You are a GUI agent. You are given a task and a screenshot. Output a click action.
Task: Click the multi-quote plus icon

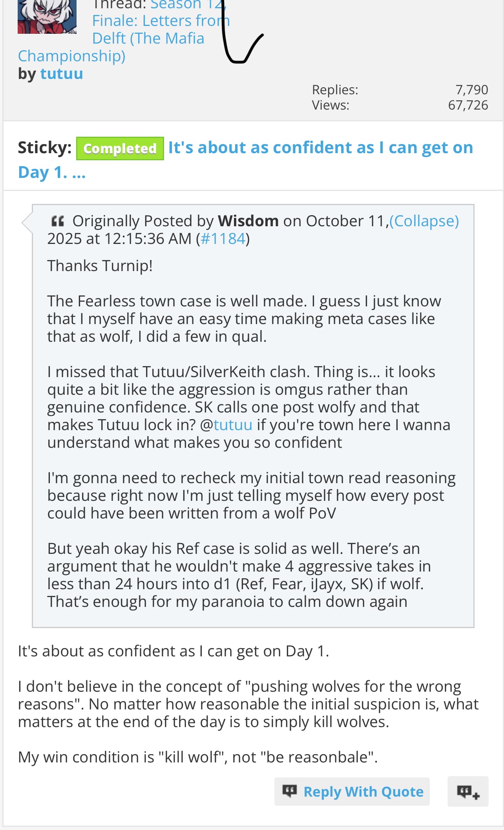point(467,791)
